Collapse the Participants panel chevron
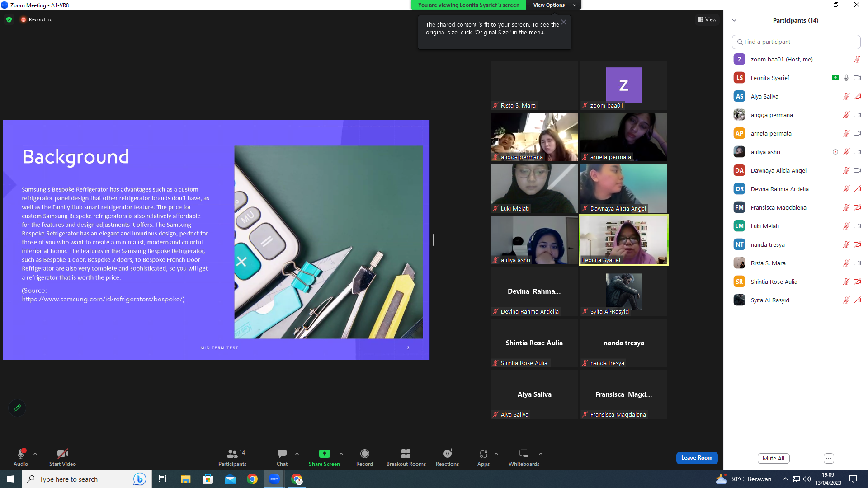Screen dimensions: 868x488 pos(734,20)
